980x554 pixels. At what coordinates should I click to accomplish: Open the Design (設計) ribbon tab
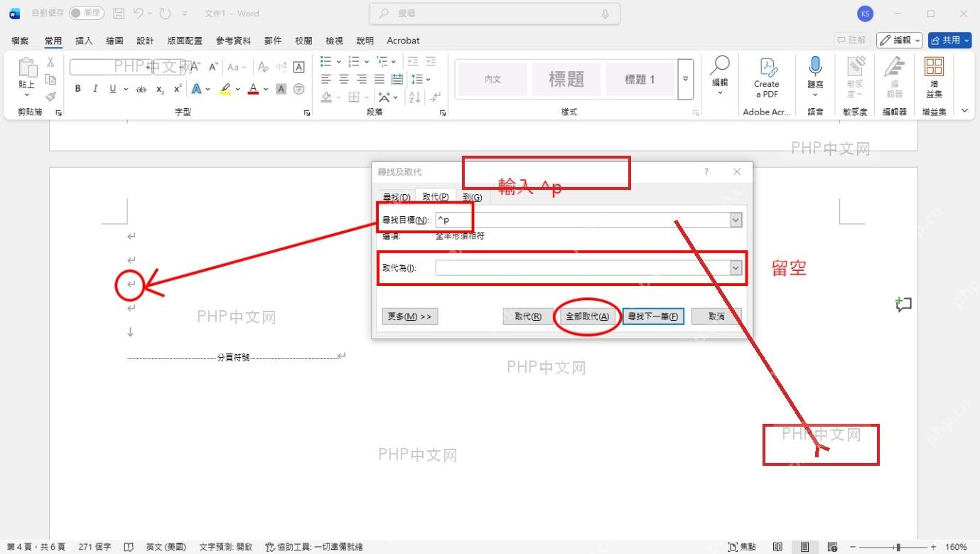pos(145,41)
